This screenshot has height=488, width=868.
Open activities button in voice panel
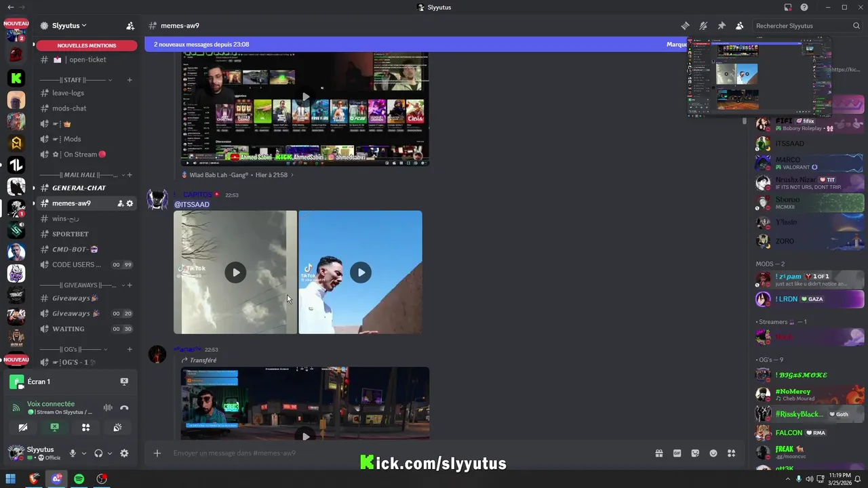(85, 428)
